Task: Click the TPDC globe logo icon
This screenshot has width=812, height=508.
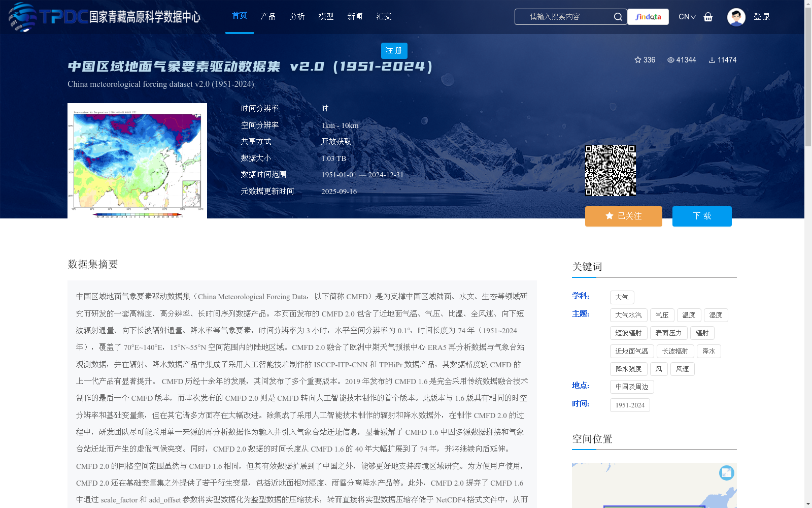Action: point(20,17)
